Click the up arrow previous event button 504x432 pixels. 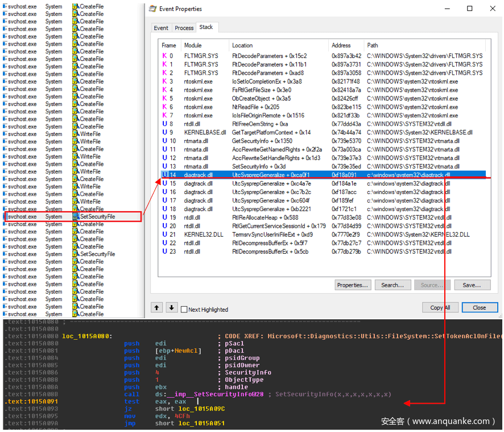(157, 307)
